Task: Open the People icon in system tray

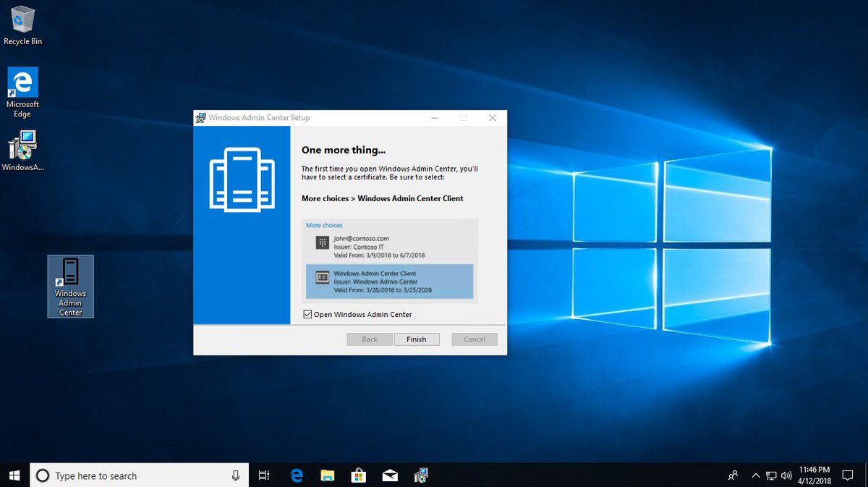Action: tap(733, 475)
